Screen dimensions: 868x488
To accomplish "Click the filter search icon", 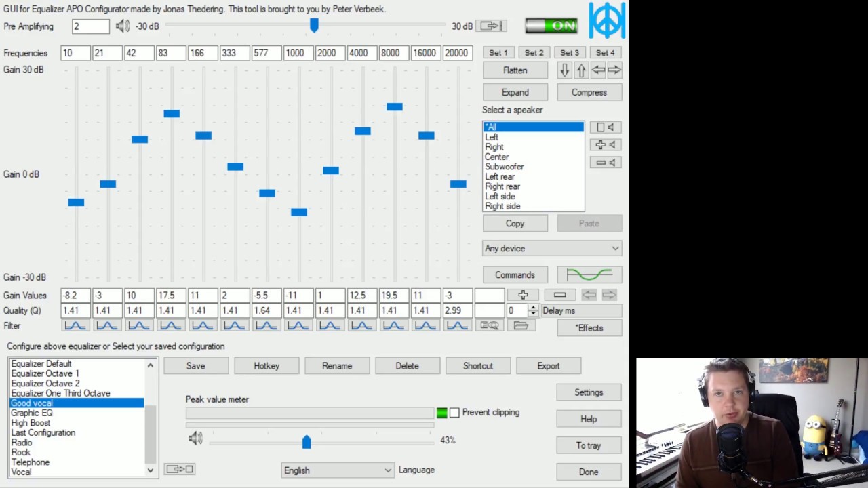I will click(x=490, y=326).
